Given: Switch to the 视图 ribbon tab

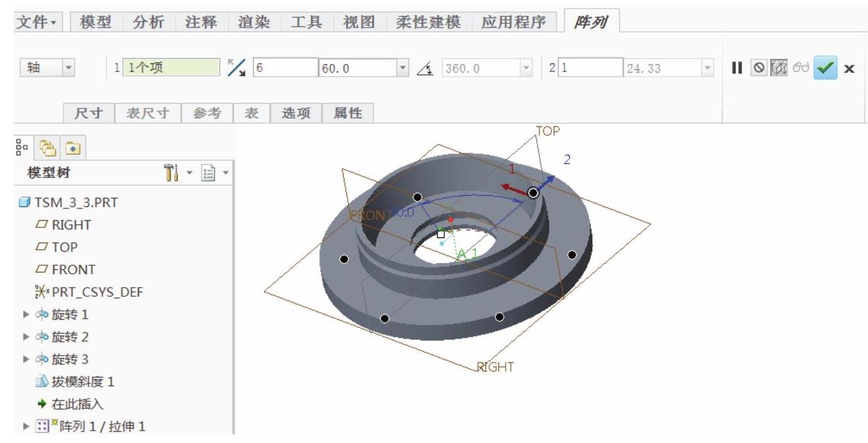Looking at the screenshot, I should 359,22.
